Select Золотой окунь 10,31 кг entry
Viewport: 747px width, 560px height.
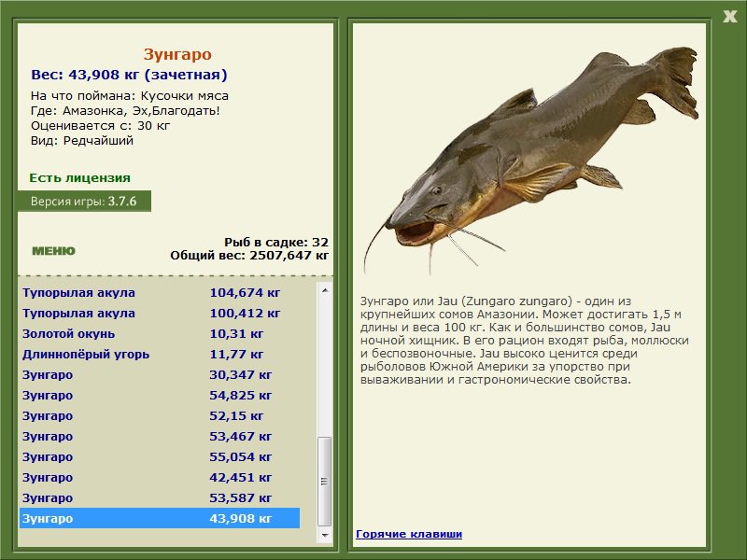[x=159, y=334]
